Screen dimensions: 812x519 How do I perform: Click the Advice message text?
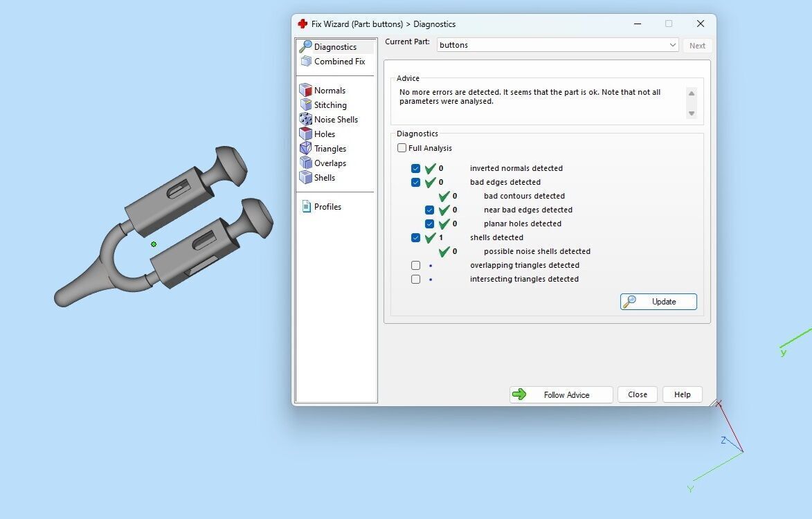coord(530,97)
